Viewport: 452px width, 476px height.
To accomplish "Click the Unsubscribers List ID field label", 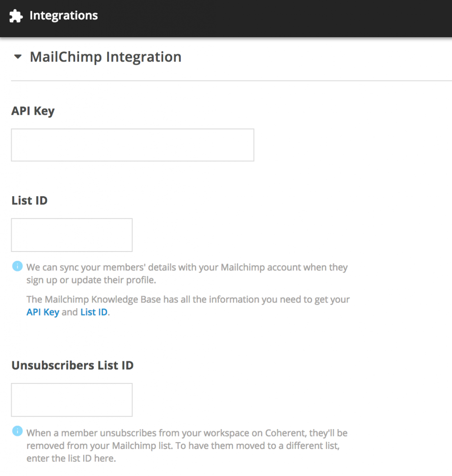I will pos(72,365).
